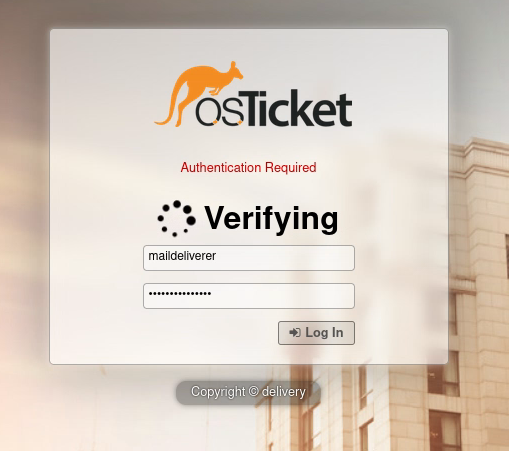Click the red Authentication Required message

[x=248, y=167]
